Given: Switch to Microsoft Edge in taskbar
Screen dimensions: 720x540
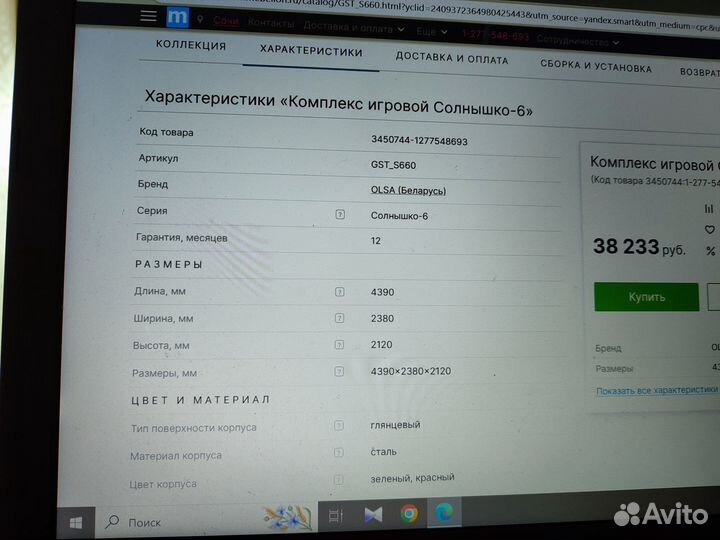Looking at the screenshot, I should (x=444, y=512).
